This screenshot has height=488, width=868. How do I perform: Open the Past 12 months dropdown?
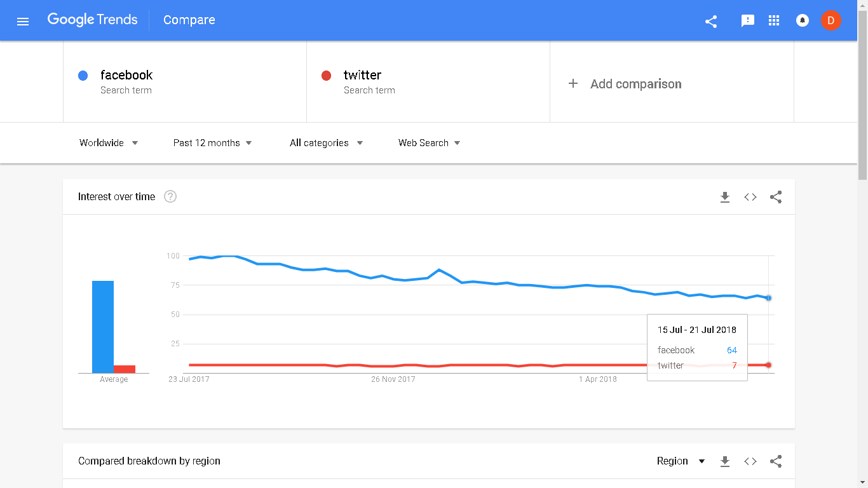212,143
